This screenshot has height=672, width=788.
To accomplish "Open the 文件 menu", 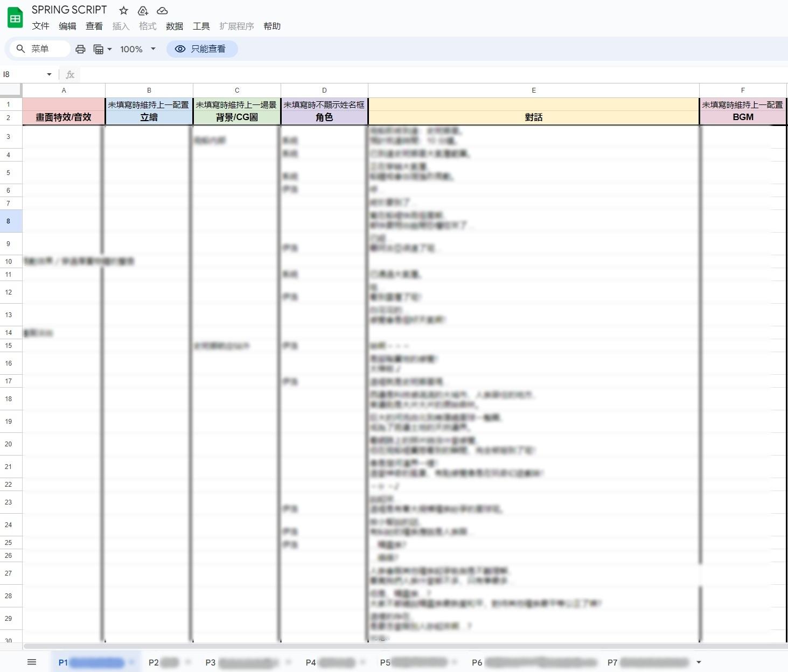I will click(x=40, y=26).
